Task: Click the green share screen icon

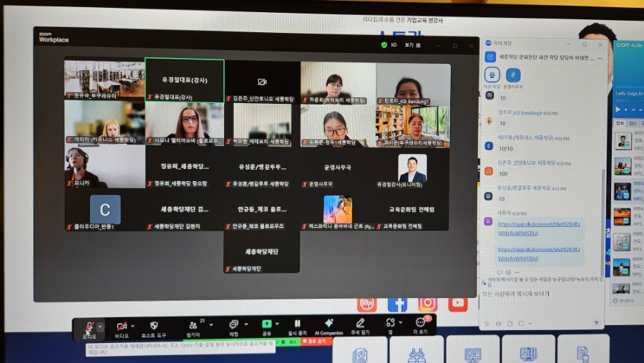Action: 267,324
